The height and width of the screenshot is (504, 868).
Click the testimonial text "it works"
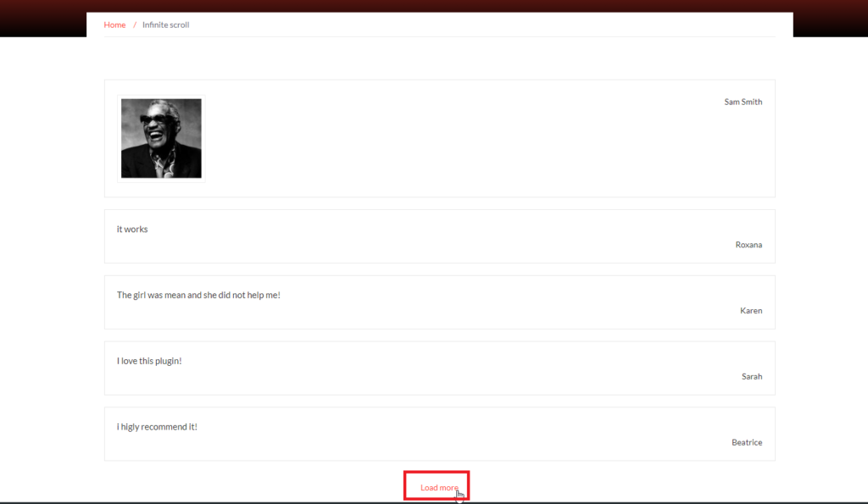pos(132,229)
